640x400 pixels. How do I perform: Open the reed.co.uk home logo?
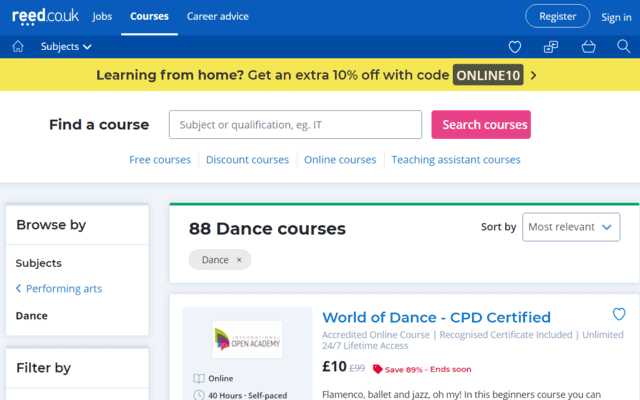click(x=45, y=17)
